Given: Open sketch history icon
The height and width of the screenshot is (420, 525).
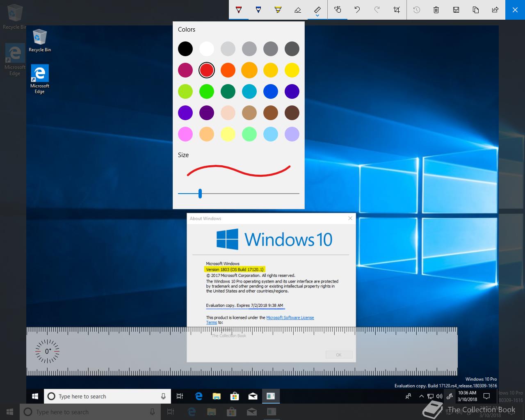Looking at the screenshot, I should (417, 9).
